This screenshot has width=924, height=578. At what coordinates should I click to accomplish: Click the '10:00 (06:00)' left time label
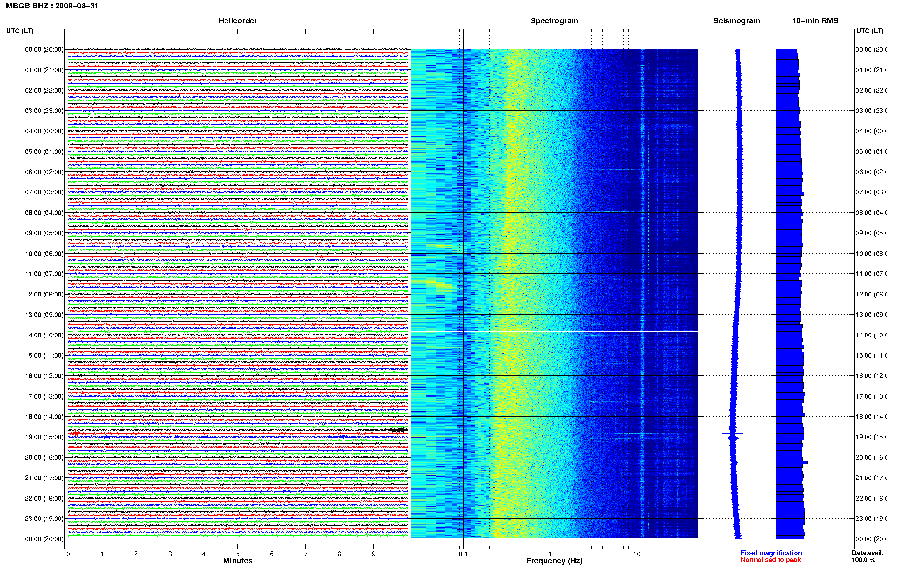tap(44, 254)
